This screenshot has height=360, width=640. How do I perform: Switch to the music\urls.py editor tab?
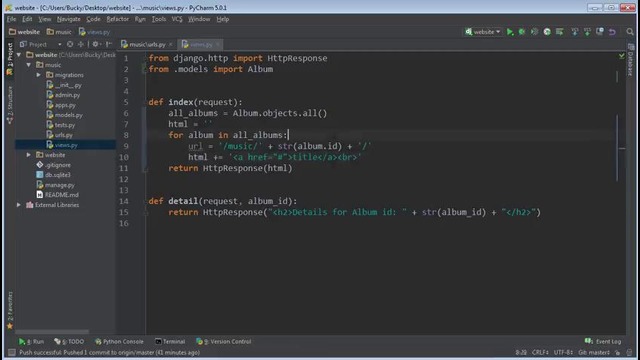point(147,44)
